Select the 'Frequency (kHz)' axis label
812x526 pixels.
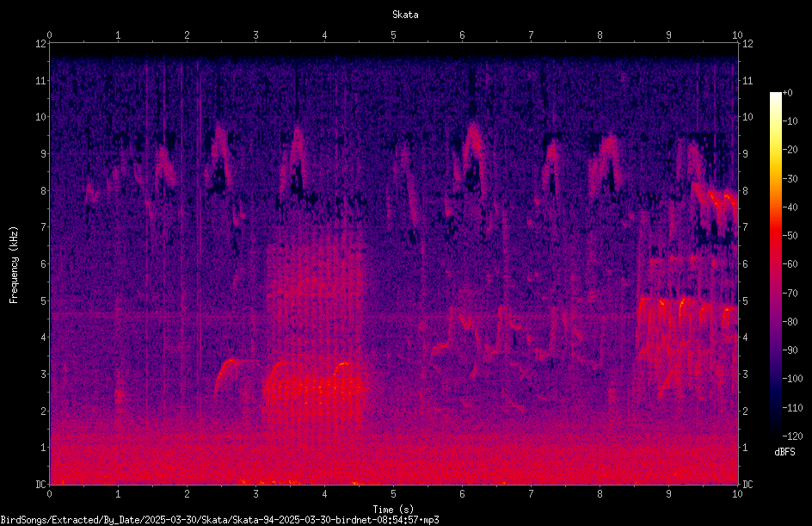click(14, 265)
